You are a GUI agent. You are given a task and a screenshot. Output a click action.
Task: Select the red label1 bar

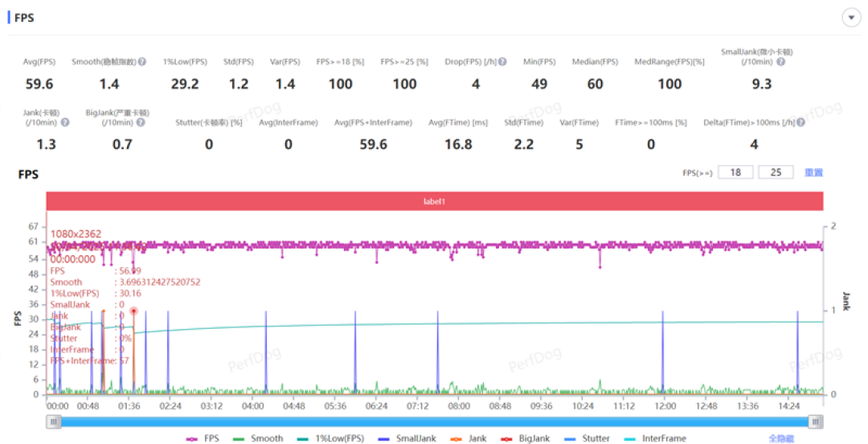pyautogui.click(x=435, y=201)
